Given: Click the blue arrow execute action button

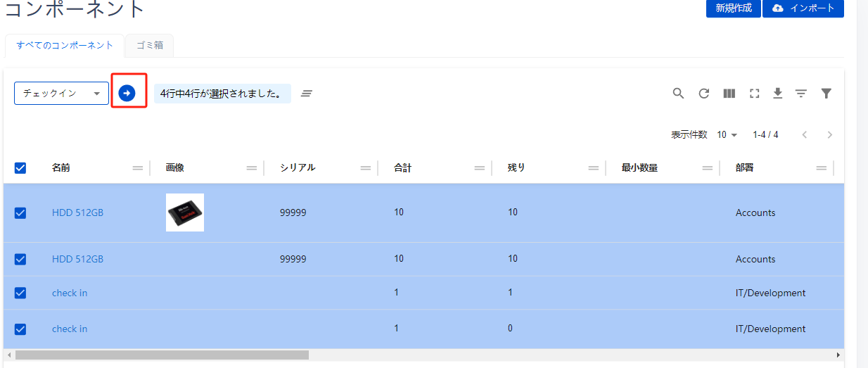Looking at the screenshot, I should [127, 93].
